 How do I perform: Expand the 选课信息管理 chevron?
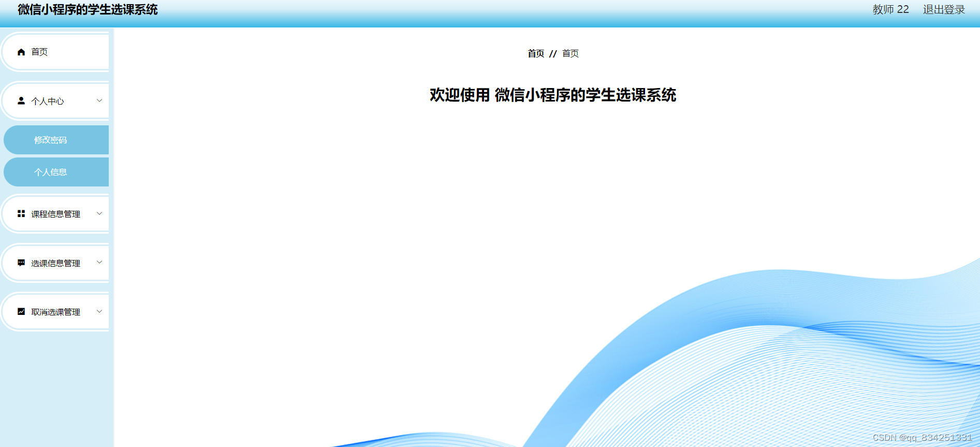(99, 262)
